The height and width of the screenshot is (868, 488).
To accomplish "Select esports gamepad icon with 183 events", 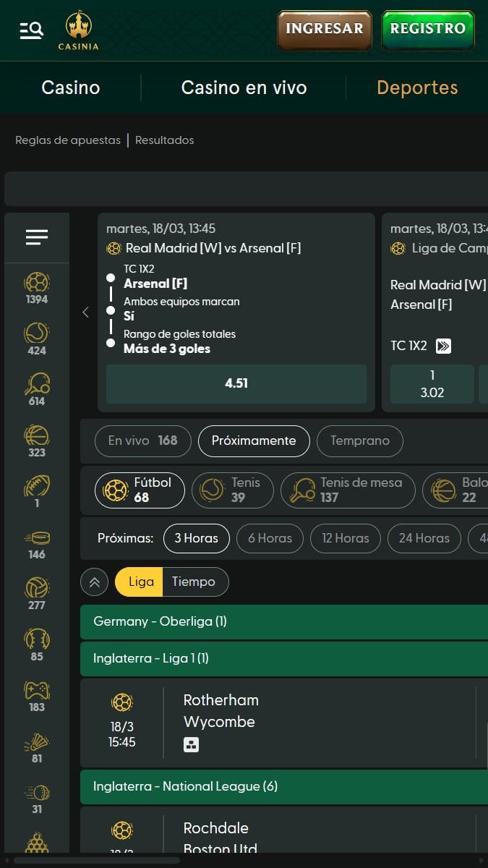I will point(37,695).
